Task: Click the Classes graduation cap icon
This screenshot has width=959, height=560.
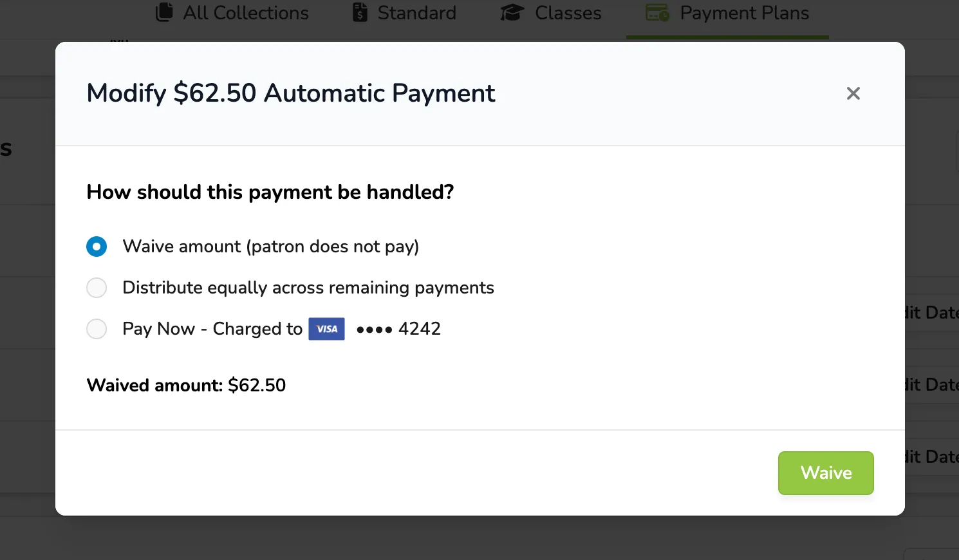Action: 512,12
